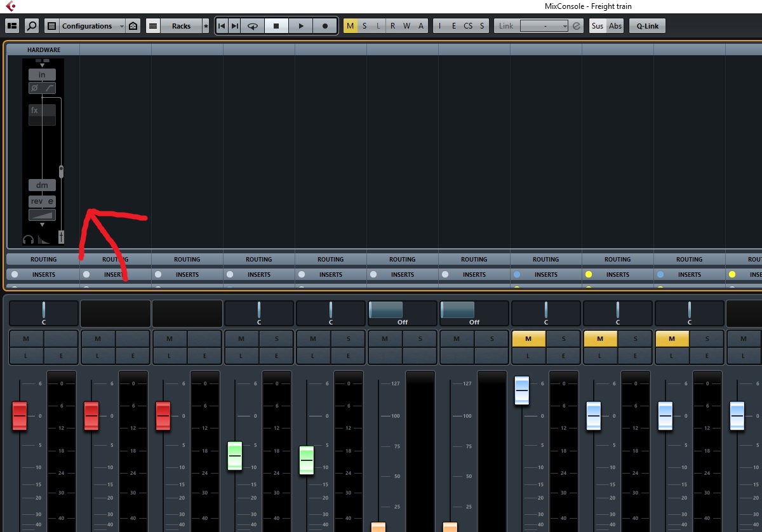Expand first channel's ROUTING rack header
The image size is (762, 532).
tap(43, 259)
